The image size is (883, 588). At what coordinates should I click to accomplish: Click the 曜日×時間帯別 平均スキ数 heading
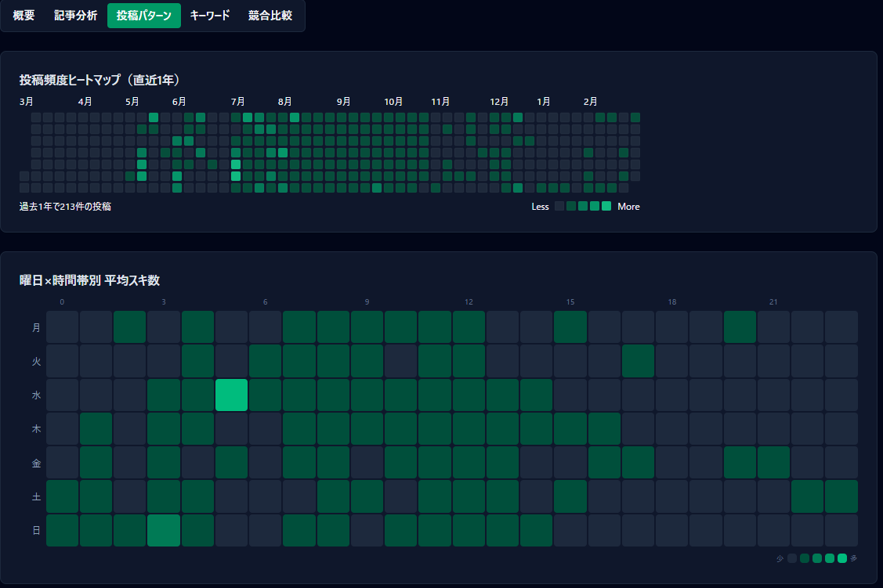pyautogui.click(x=90, y=280)
